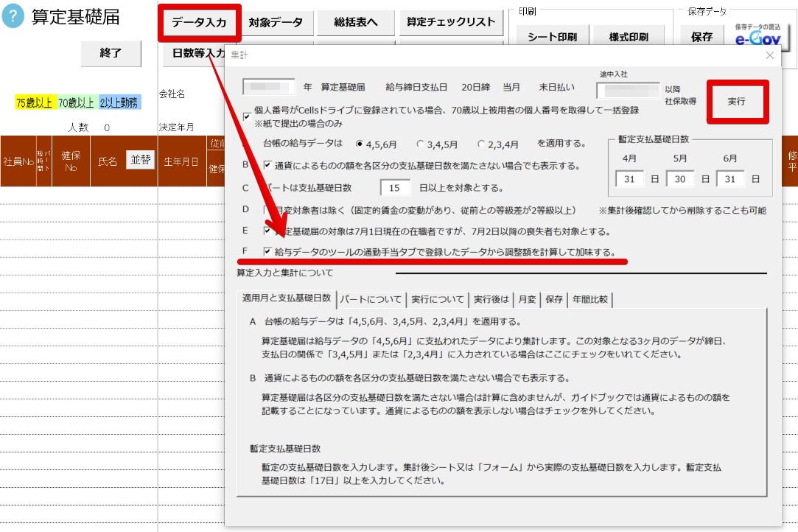Click the e-Gov saved data import icon
The image size is (798, 532).
(x=757, y=35)
